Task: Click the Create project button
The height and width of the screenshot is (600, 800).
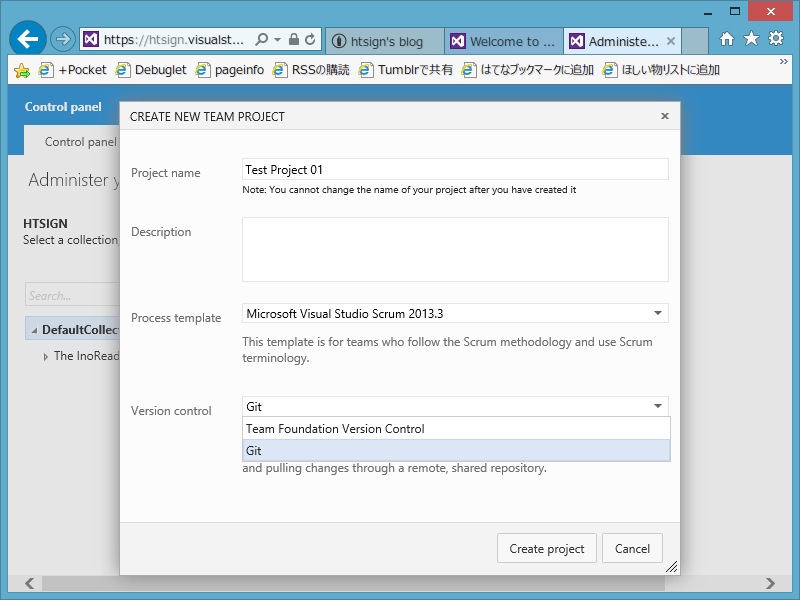Action: [547, 548]
